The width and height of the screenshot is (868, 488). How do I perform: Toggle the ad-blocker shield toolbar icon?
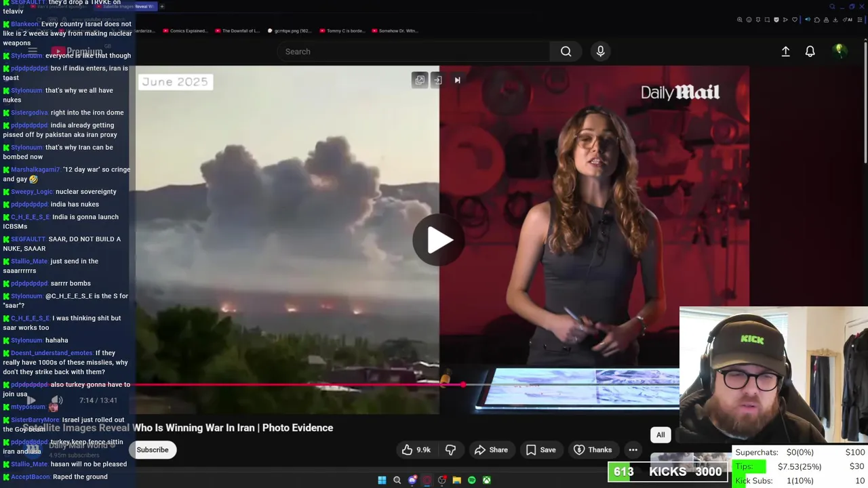[x=776, y=20]
